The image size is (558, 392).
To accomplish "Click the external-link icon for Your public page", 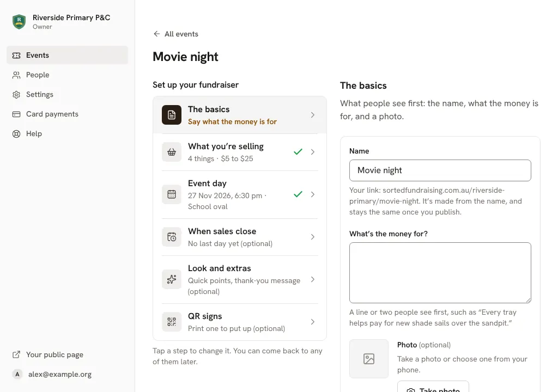I will pyautogui.click(x=16, y=354).
